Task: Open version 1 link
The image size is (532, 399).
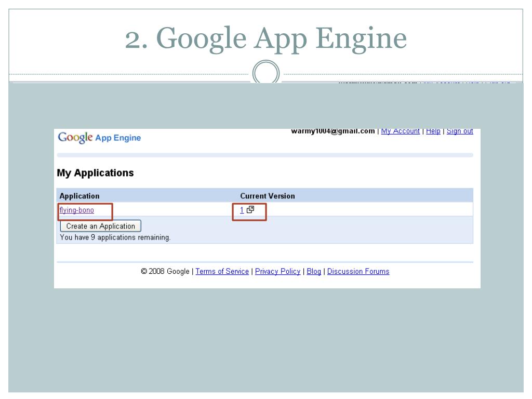Action: pyautogui.click(x=242, y=210)
